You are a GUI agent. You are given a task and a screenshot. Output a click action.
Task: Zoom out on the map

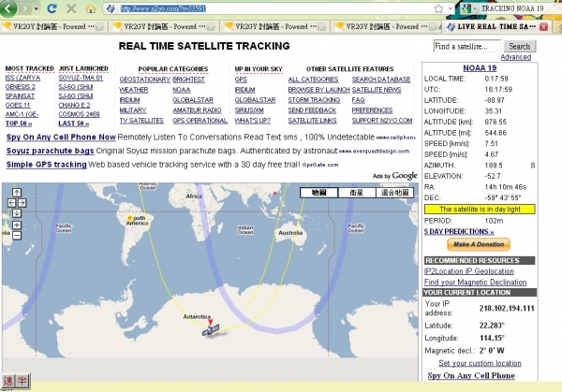pos(17,236)
